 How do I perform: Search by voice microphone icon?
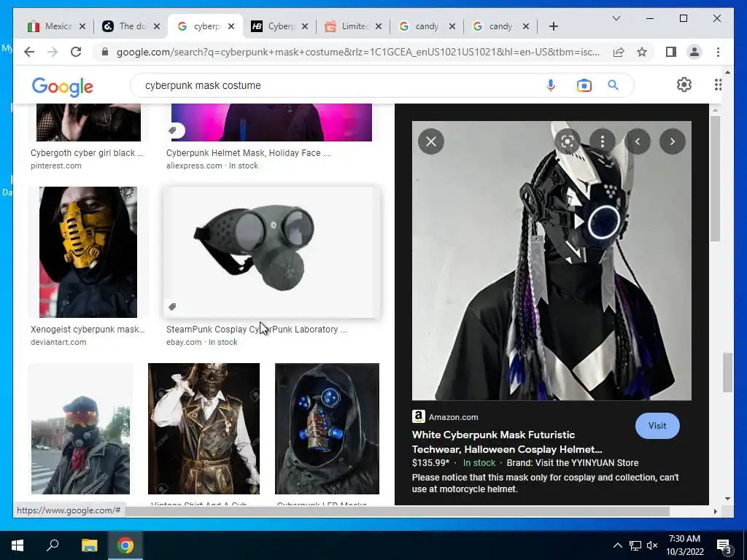point(551,85)
